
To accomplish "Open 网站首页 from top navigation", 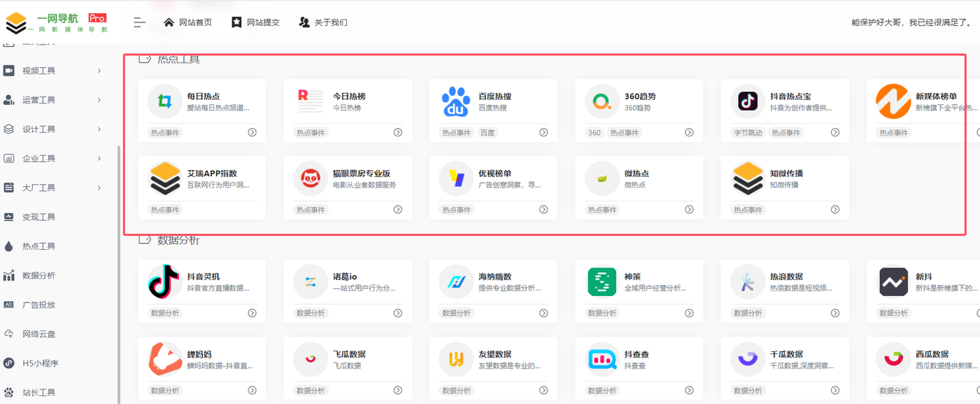I will pos(187,22).
